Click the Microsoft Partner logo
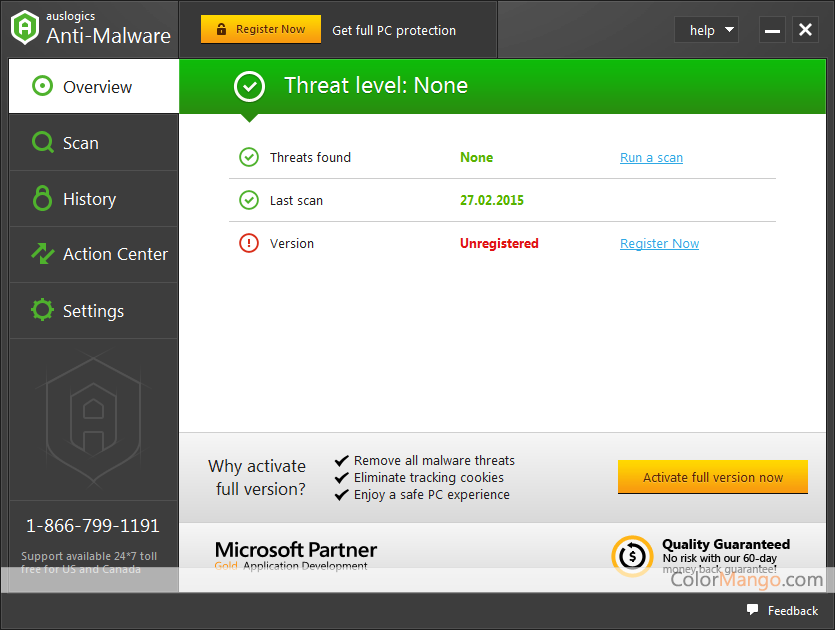Screen dimensions: 835x630 pyautogui.click(x=296, y=556)
